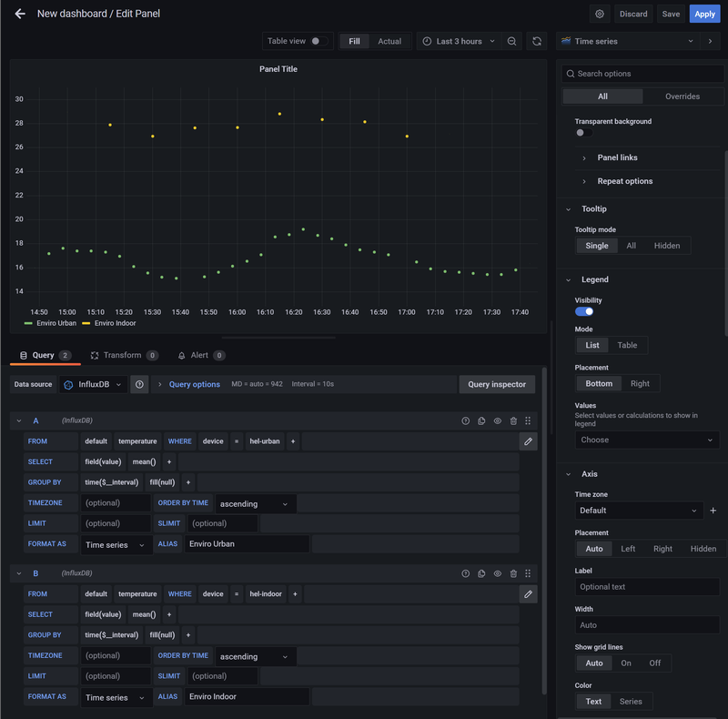Toggle text editor mode for query B
Screen dimensions: 728x719
tap(528, 594)
